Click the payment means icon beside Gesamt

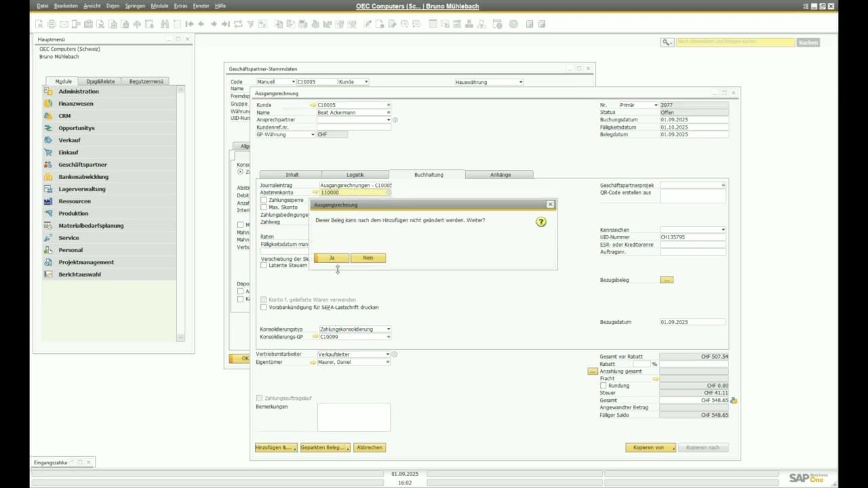point(734,401)
